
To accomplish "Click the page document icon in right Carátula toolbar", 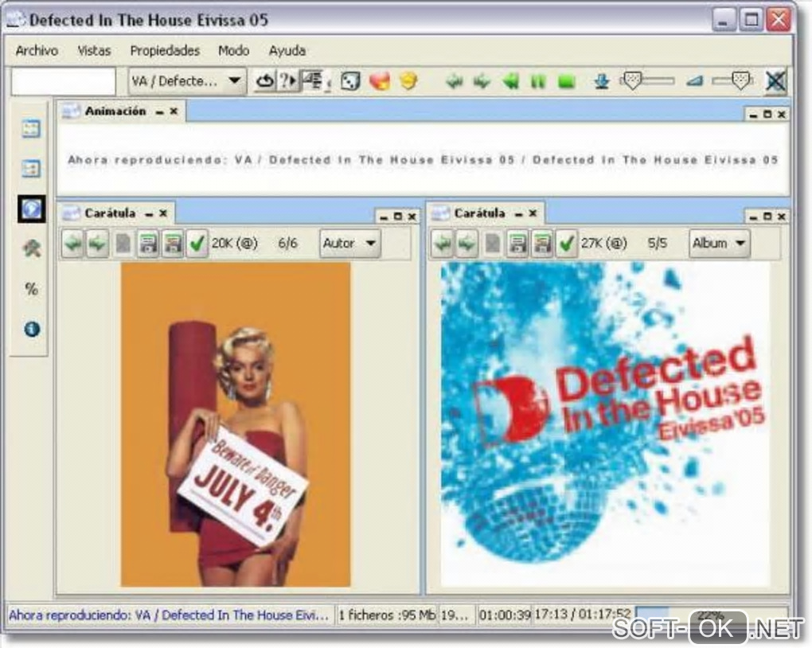I will click(x=493, y=243).
